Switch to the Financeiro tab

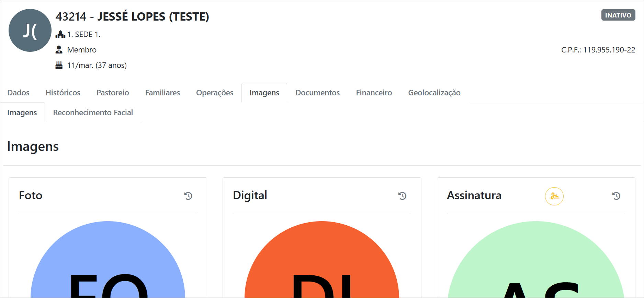(x=374, y=93)
